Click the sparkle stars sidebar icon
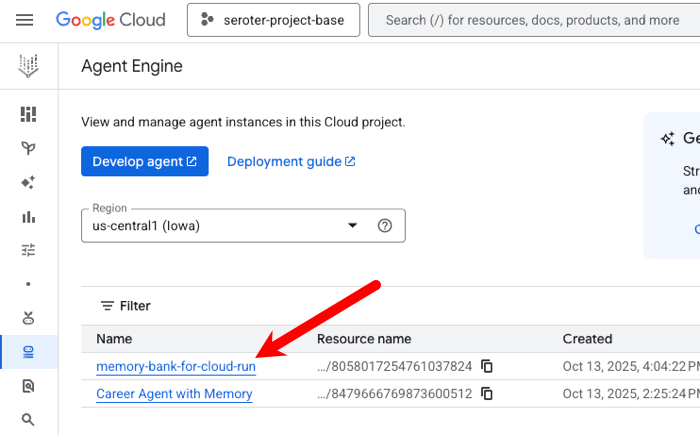700x435 pixels. (28, 182)
